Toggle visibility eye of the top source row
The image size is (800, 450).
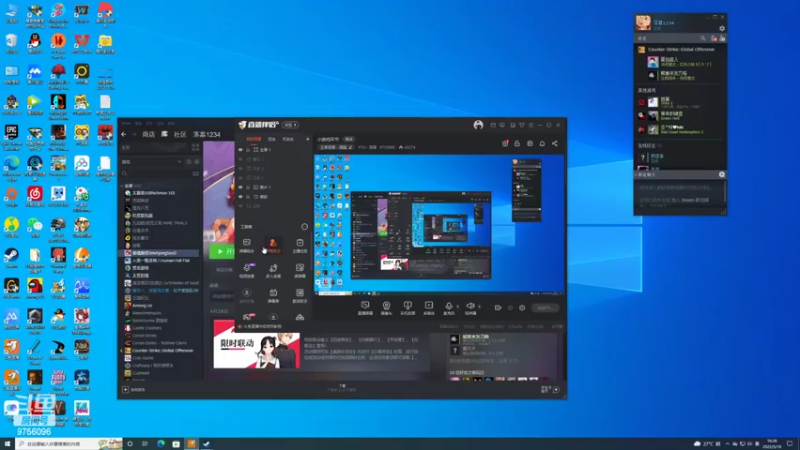pyautogui.click(x=241, y=149)
